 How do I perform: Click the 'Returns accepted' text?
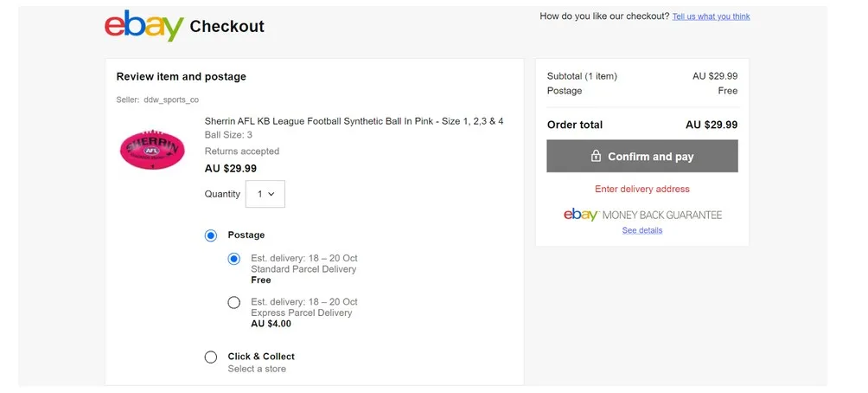[x=242, y=151]
